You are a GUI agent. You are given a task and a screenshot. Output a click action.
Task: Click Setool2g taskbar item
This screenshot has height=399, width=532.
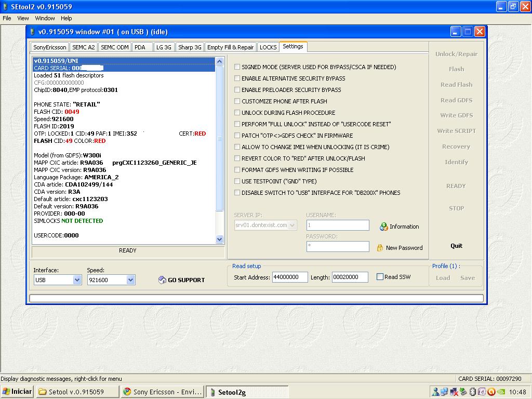coord(247,392)
